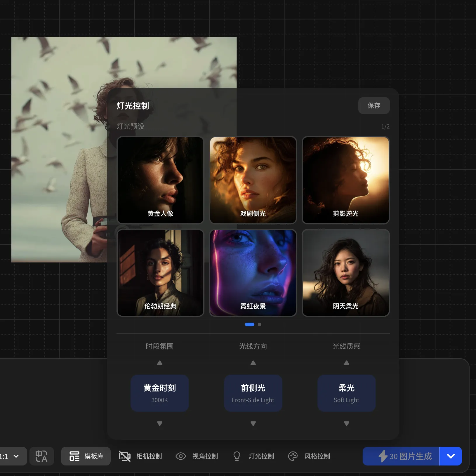Click the 前侧光 Front-Side Light option
The width and height of the screenshot is (476, 476).
coord(253,393)
